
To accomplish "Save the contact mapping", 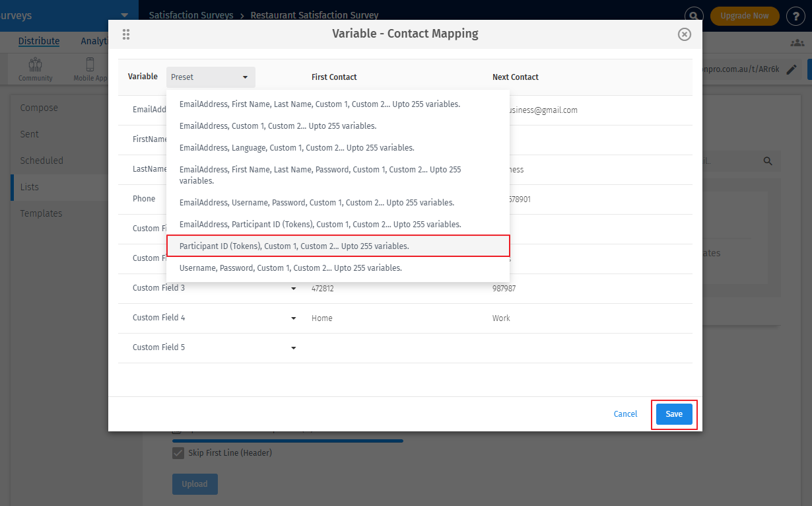I will (674, 414).
